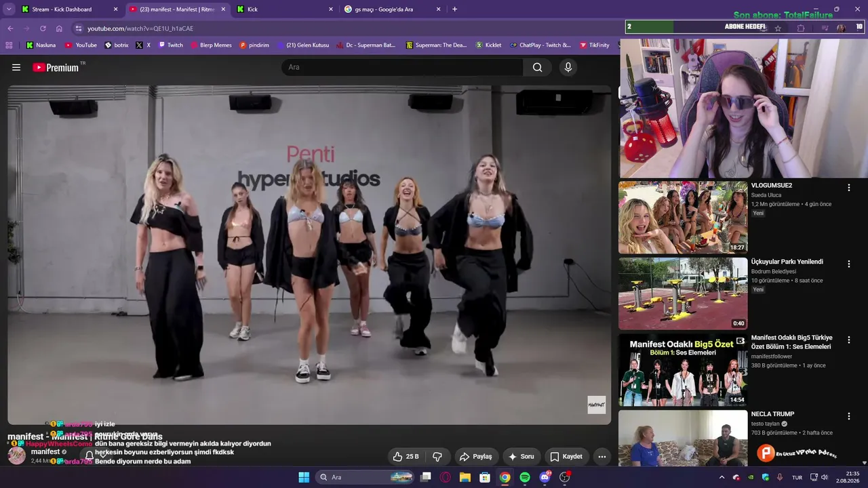Viewport: 868px width, 488px height.
Task: Open the Nasluna bookmark
Action: [x=41, y=45]
